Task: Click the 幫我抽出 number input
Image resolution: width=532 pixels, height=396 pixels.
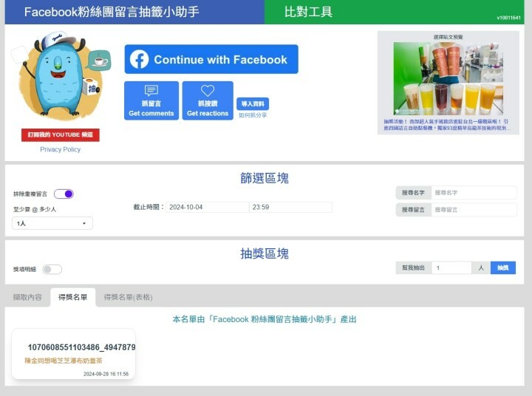Action: click(451, 267)
